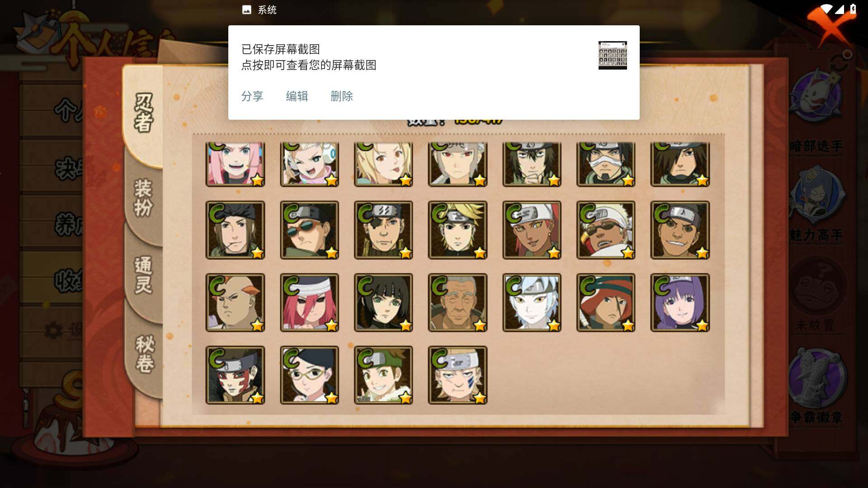Image resolution: width=868 pixels, height=488 pixels.
Task: Open the 忍者 tab
Action: tap(144, 113)
